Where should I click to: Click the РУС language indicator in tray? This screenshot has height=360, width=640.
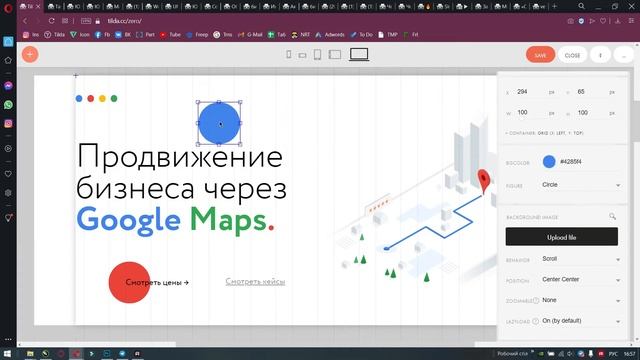point(613,354)
